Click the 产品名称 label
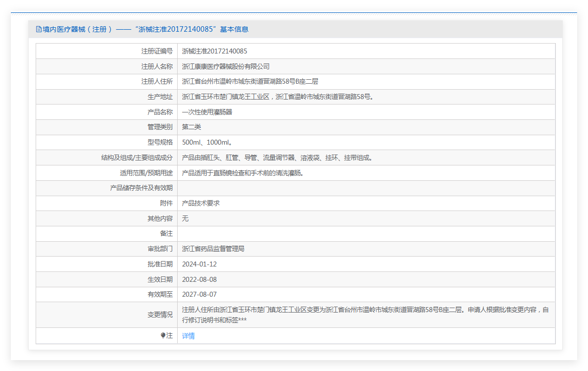This screenshot has width=588, height=371. click(160, 112)
